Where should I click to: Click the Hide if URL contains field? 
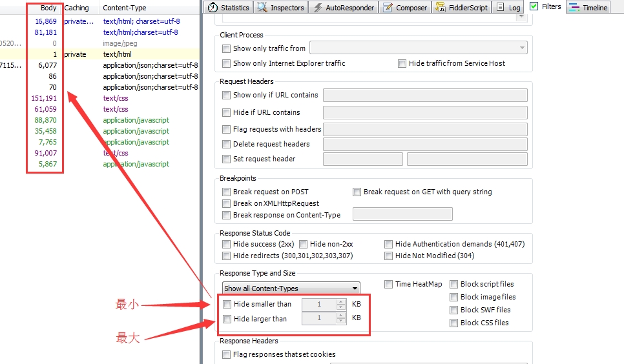(x=426, y=112)
